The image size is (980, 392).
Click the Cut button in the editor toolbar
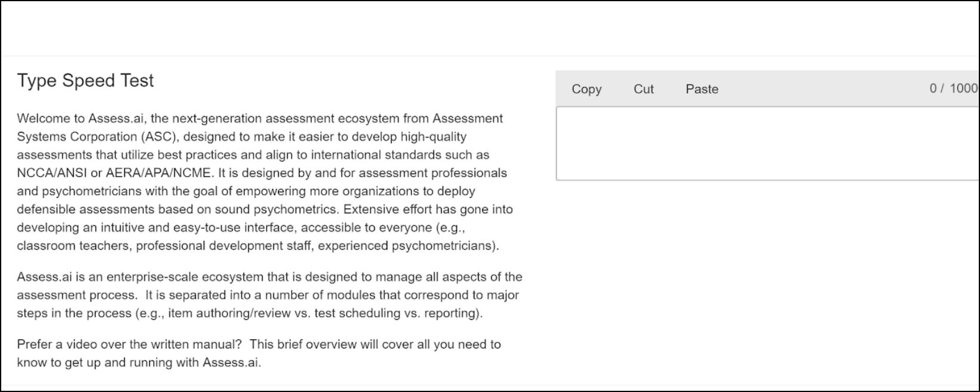643,89
